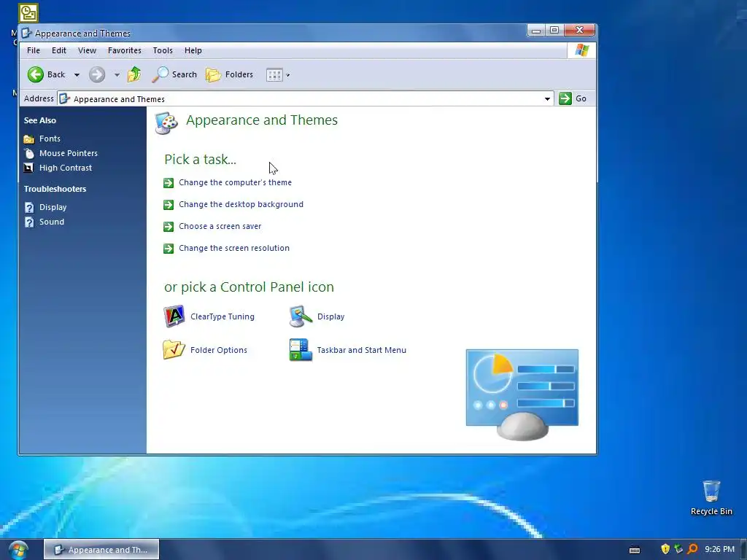The image size is (747, 560).
Task: Click arrow icon beside desktop background task
Action: [169, 205]
